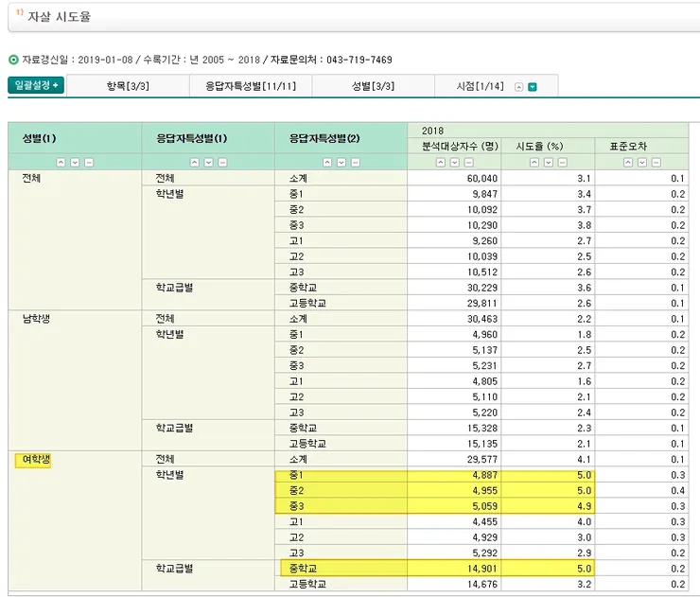Click the 응답자특성별(1) column header

tap(208, 138)
